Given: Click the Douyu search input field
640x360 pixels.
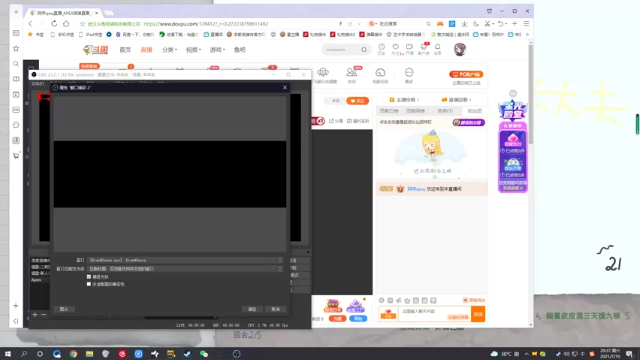Looking at the screenshot, I should [342, 50].
